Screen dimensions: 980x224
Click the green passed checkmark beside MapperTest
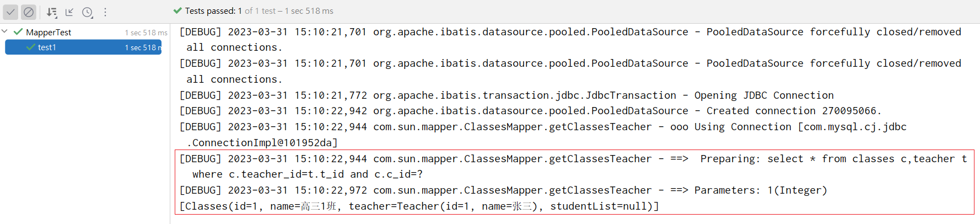point(18,32)
